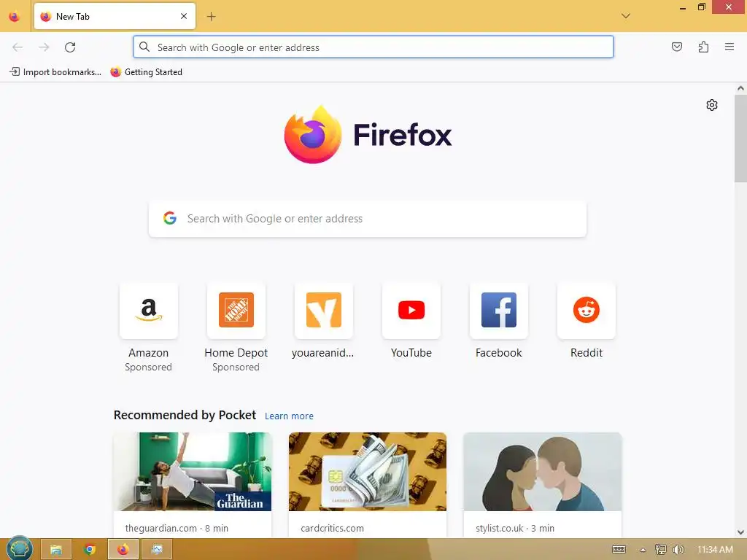The height and width of the screenshot is (560, 747).
Task: Open Getting Started bookmark
Action: pos(146,72)
